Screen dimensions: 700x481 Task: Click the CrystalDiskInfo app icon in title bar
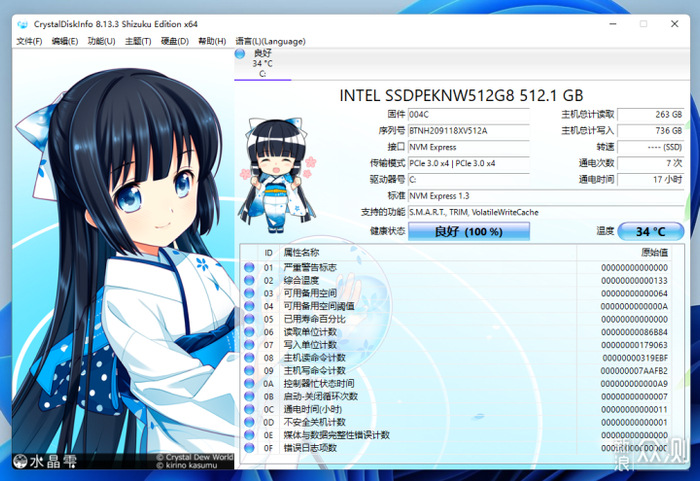22,24
